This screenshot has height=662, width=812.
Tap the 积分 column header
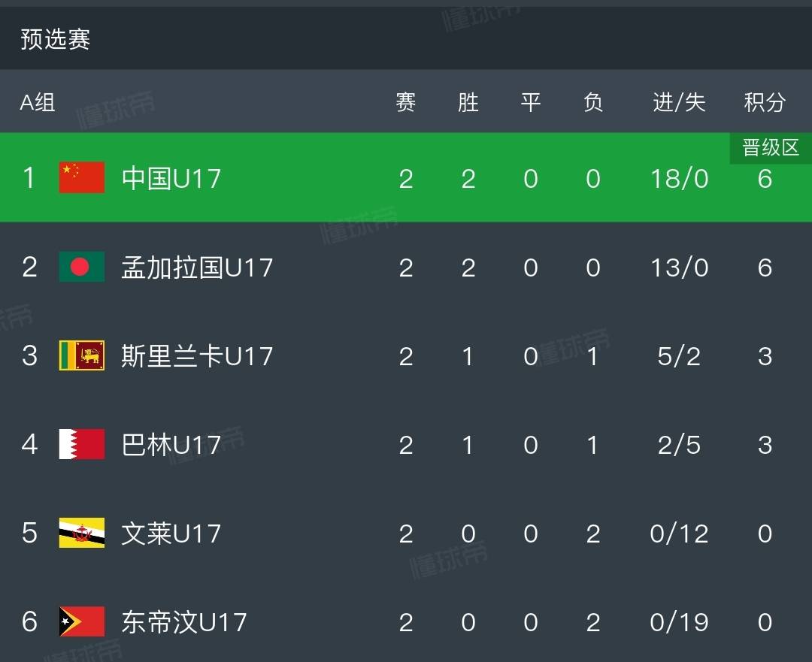click(765, 102)
